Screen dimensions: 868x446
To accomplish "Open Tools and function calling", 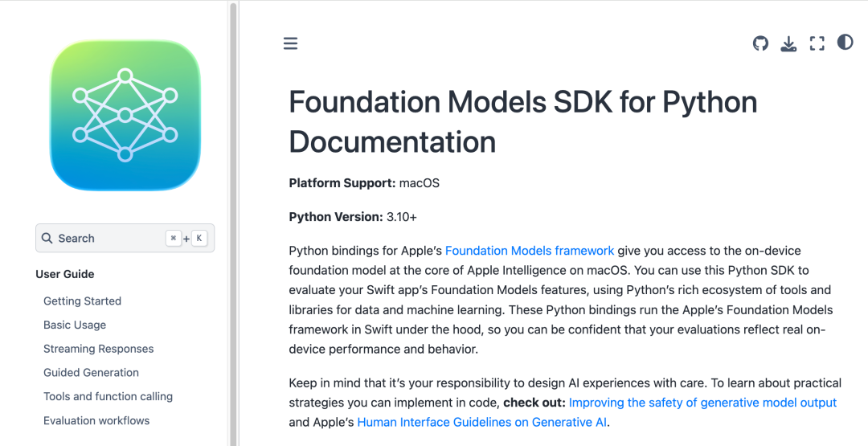I will click(108, 396).
